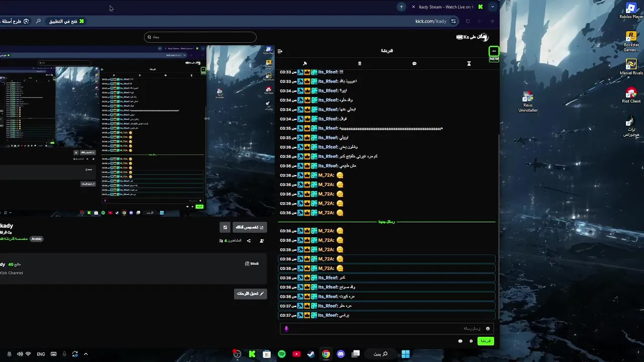Open Riot Client desktop shortcut
This screenshot has width=644, height=362.
(631, 96)
